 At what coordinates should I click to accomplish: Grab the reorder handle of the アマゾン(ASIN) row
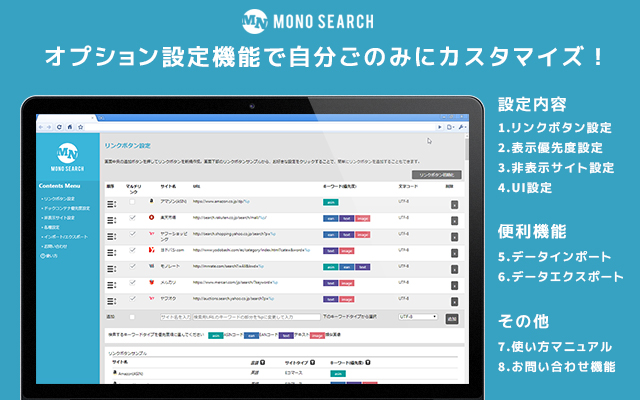(111, 204)
